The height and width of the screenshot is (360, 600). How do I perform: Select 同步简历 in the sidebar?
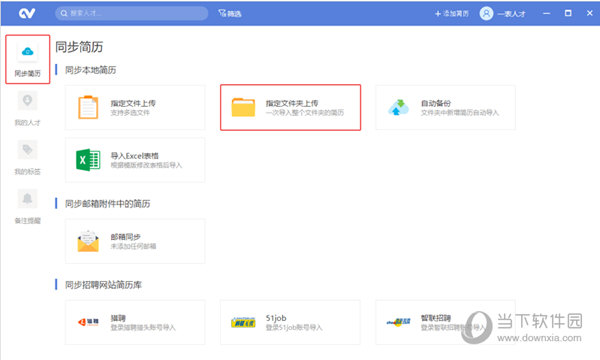[28, 59]
